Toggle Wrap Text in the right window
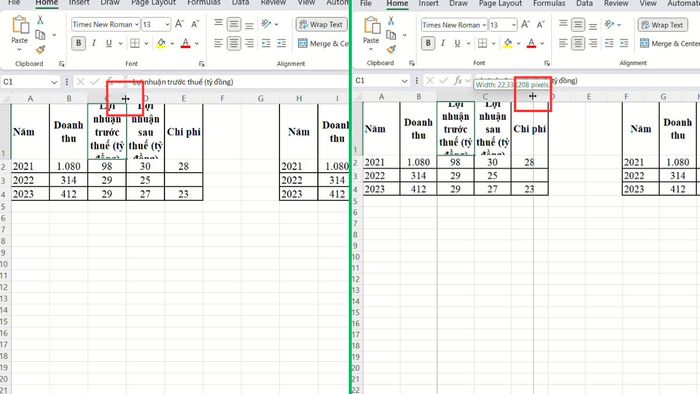This screenshot has height=394, width=700. [662, 25]
